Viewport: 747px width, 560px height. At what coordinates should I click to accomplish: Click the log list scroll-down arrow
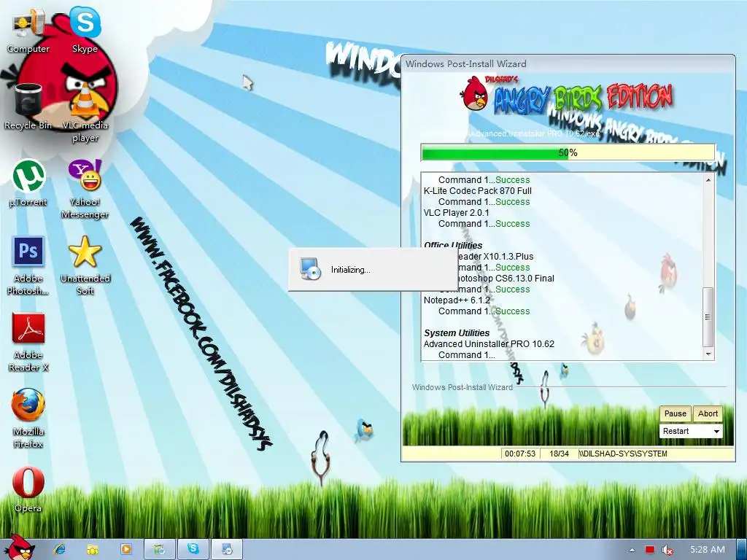point(708,354)
